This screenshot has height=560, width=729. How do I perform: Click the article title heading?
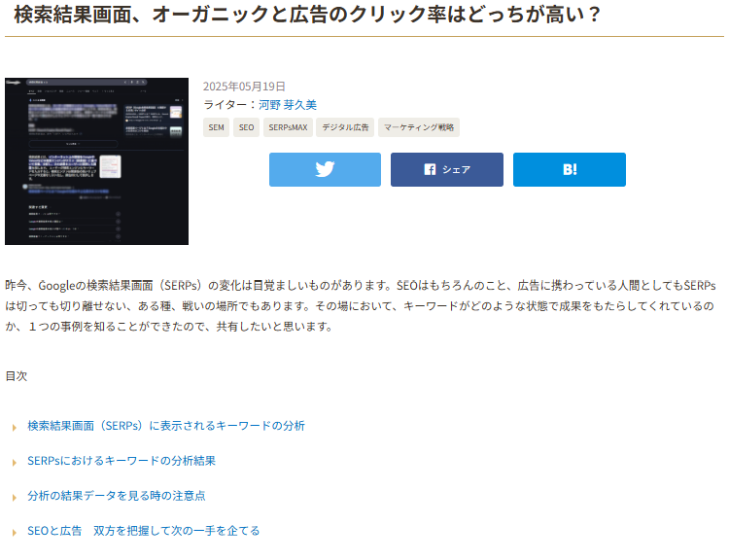(308, 16)
